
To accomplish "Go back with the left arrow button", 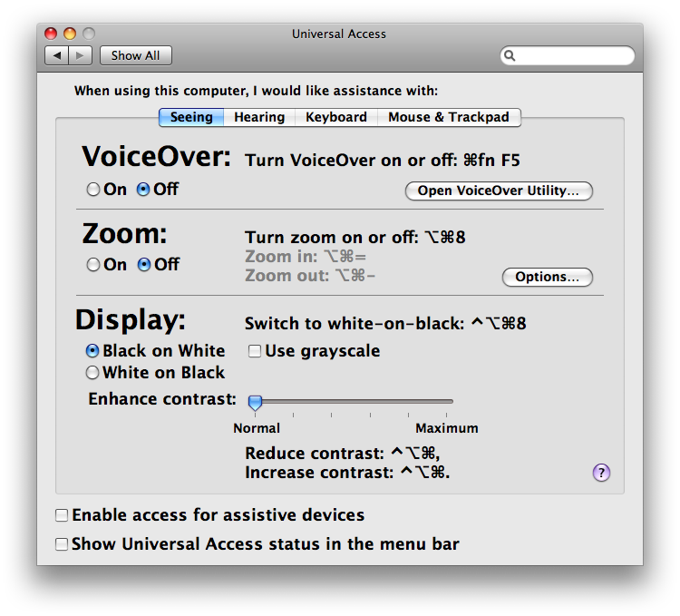I will tap(56, 55).
